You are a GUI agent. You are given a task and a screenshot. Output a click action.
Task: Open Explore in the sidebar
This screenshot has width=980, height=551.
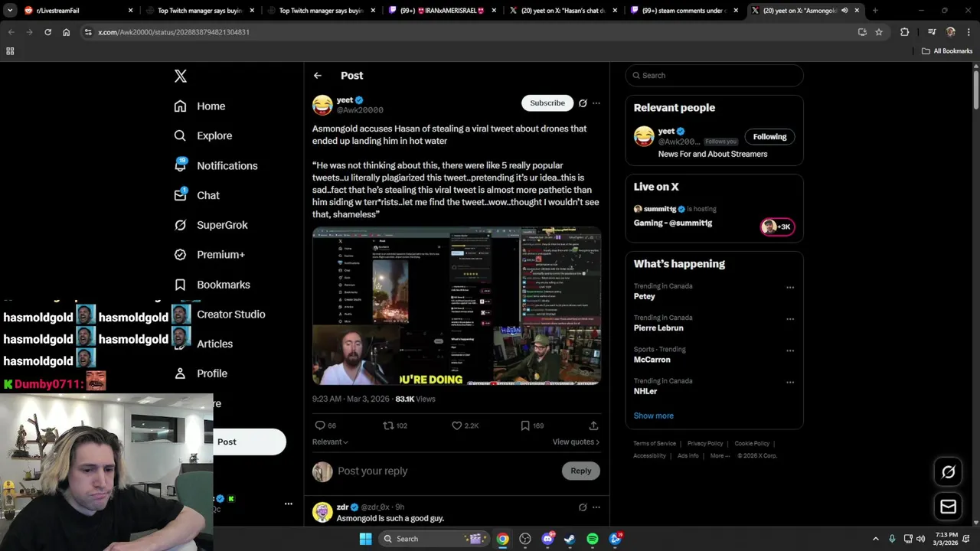click(203, 135)
